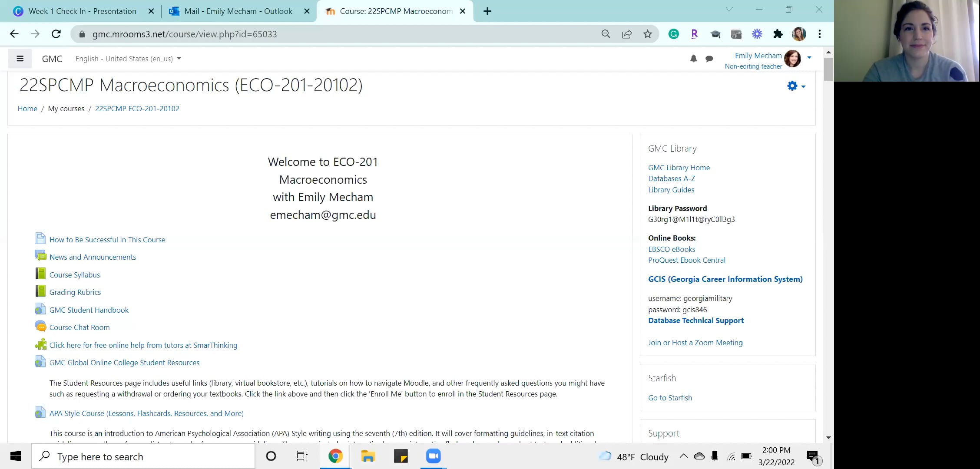Open the course actions gear dropdown
The image size is (980, 469).
793,86
